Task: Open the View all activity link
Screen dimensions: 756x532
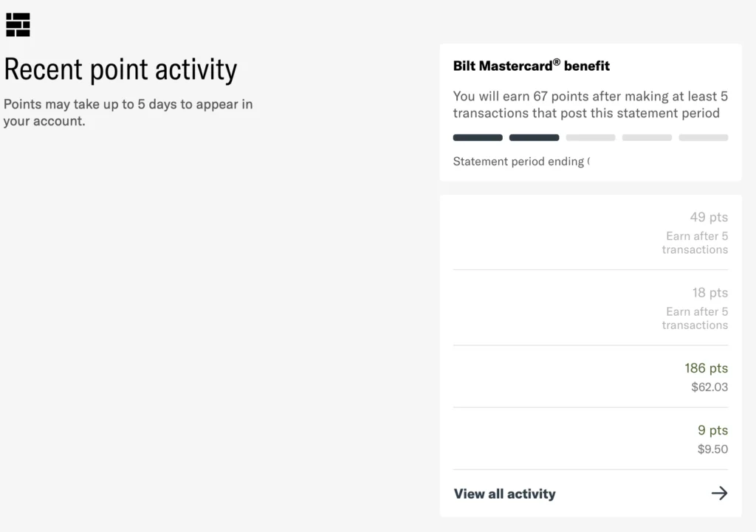Action: pos(504,494)
